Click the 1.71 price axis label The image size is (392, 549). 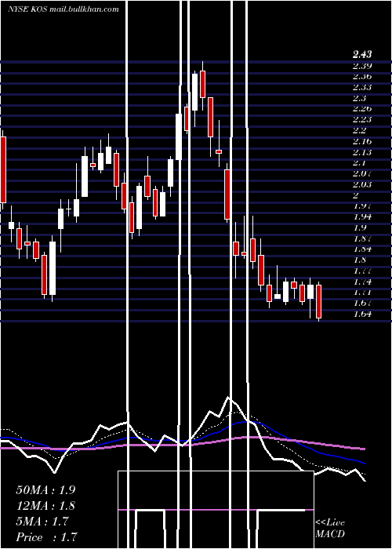(x=362, y=292)
